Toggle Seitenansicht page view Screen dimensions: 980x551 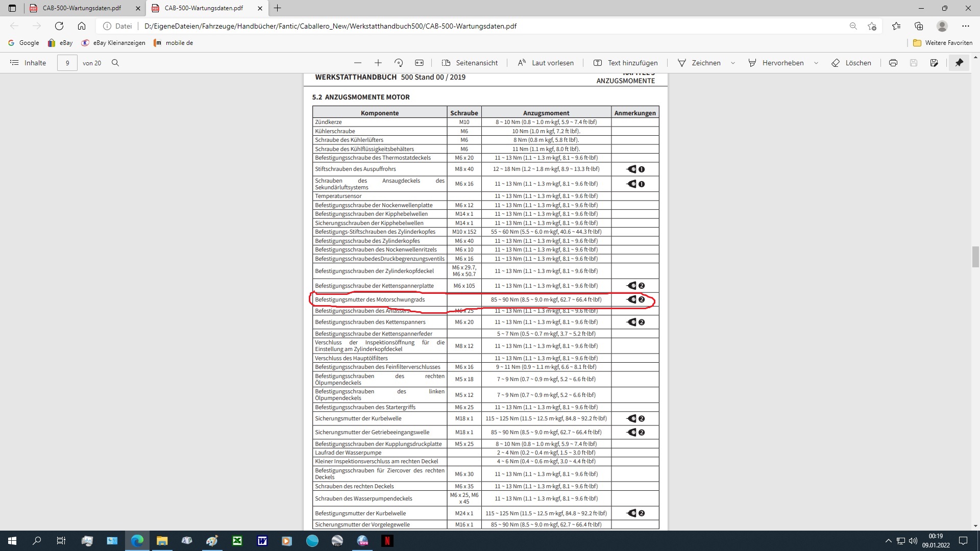point(470,63)
